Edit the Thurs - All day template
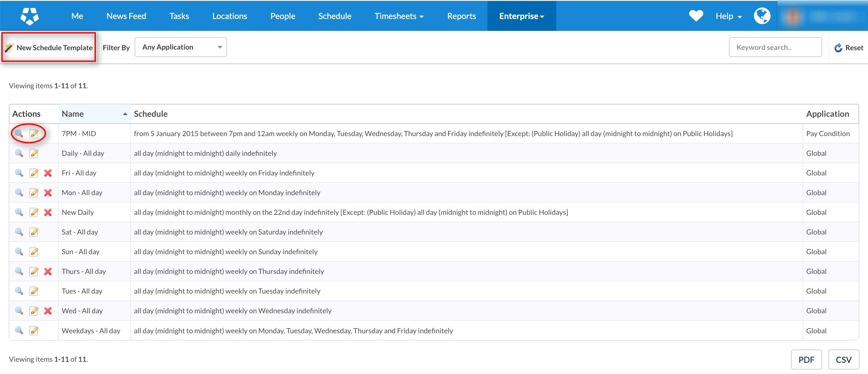The image size is (868, 374). (x=34, y=272)
